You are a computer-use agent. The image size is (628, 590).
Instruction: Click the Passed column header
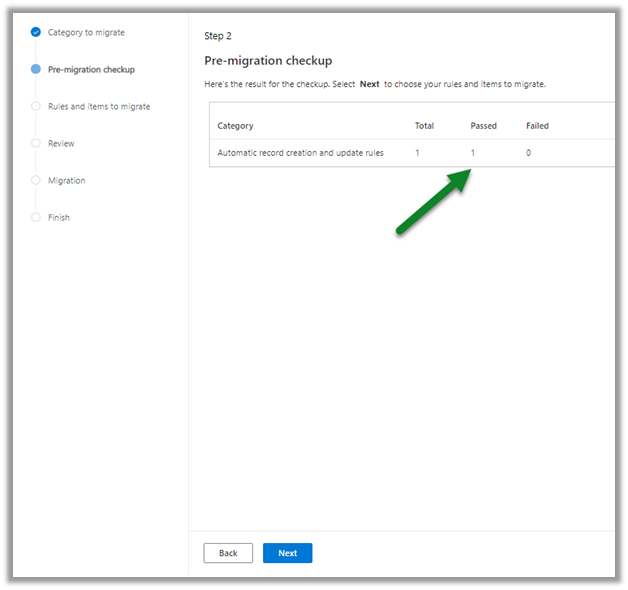point(483,126)
